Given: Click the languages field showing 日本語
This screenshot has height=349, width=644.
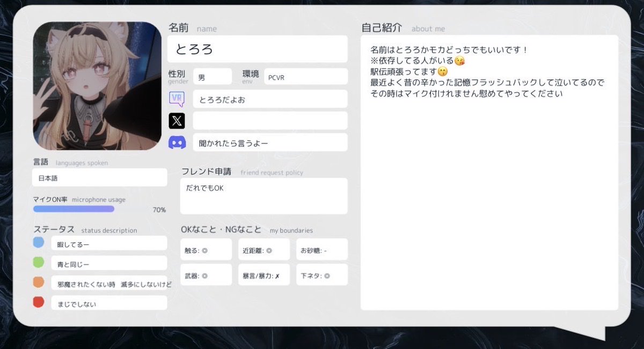Looking at the screenshot, I should click(x=100, y=177).
